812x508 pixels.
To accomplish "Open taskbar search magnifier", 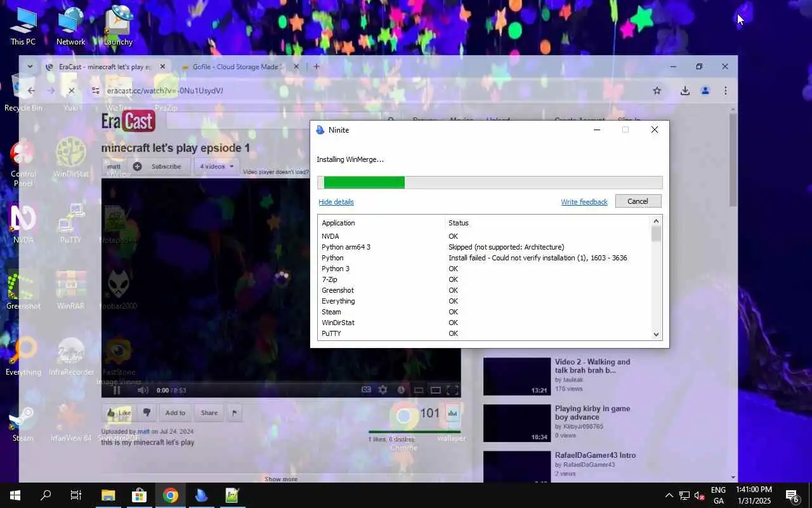I will (x=46, y=495).
